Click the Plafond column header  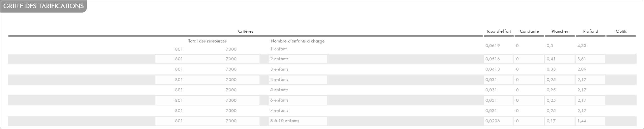pyautogui.click(x=590, y=31)
